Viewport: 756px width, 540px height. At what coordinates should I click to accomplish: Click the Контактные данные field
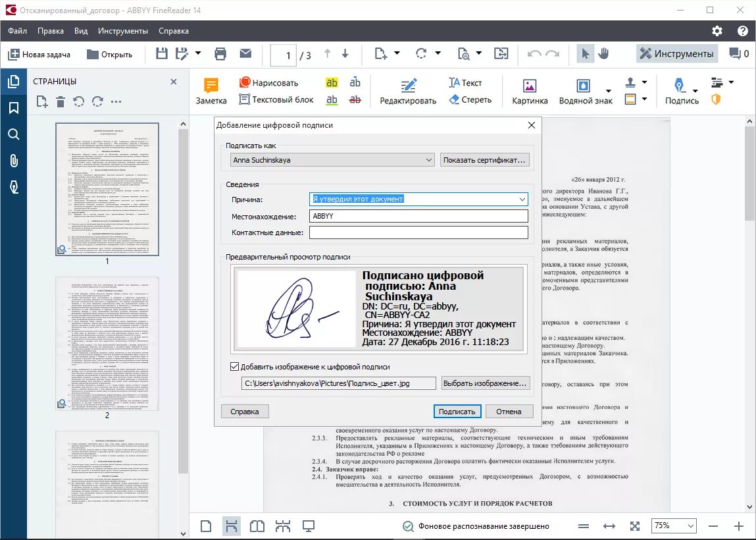point(418,232)
